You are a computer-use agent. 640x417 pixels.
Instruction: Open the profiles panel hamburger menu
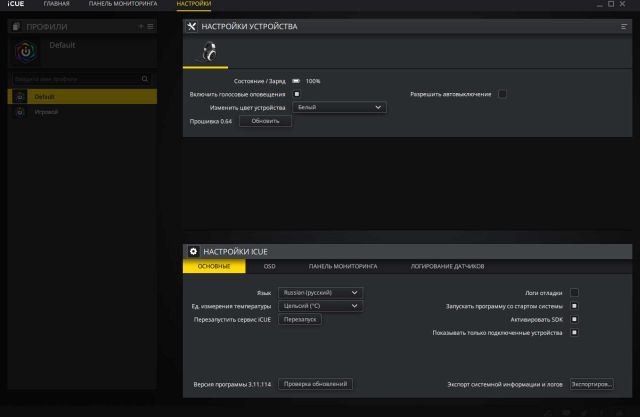point(150,26)
